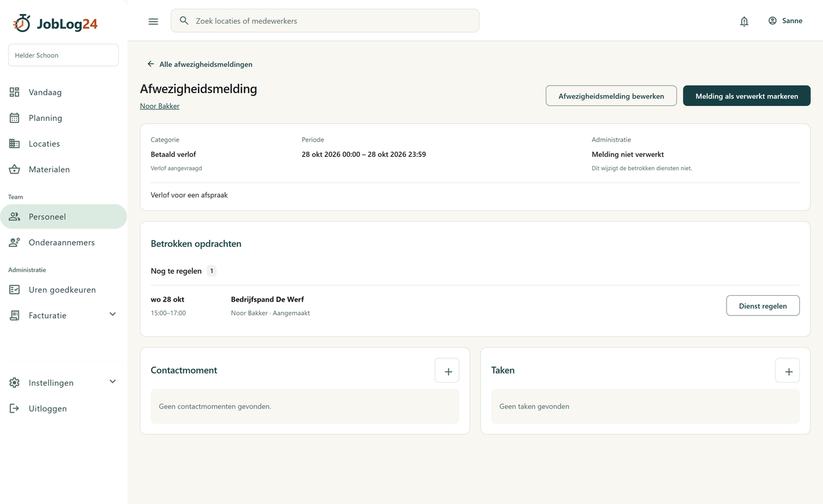Click the back arrow to all absence reports

coord(150,64)
